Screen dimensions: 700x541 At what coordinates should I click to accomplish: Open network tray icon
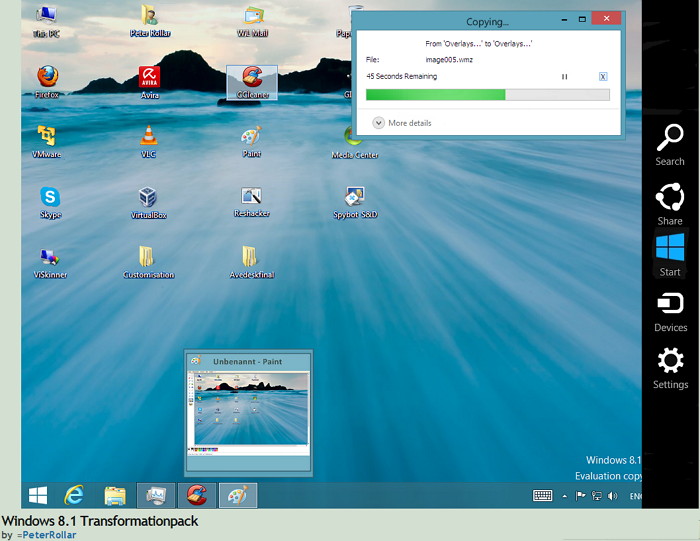tap(596, 495)
